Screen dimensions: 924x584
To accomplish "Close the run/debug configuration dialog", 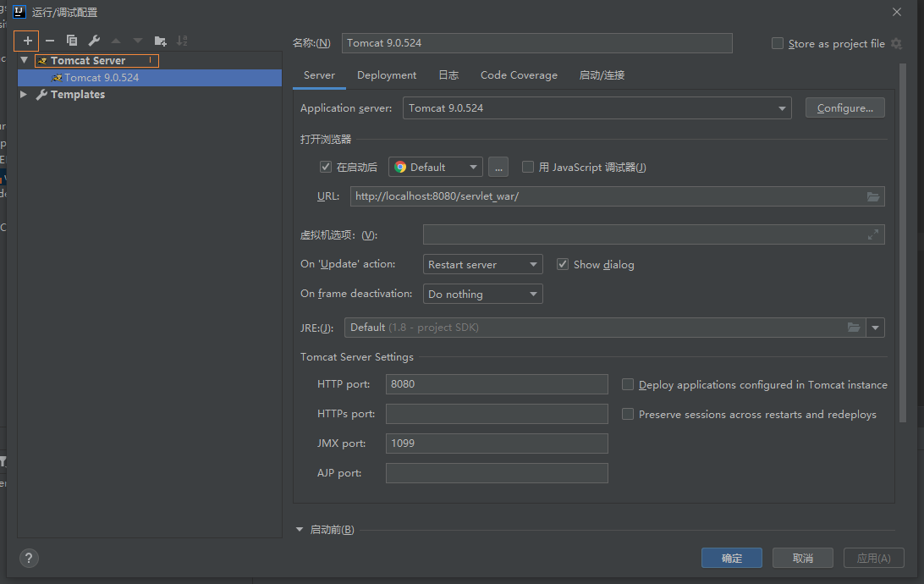I will [897, 12].
